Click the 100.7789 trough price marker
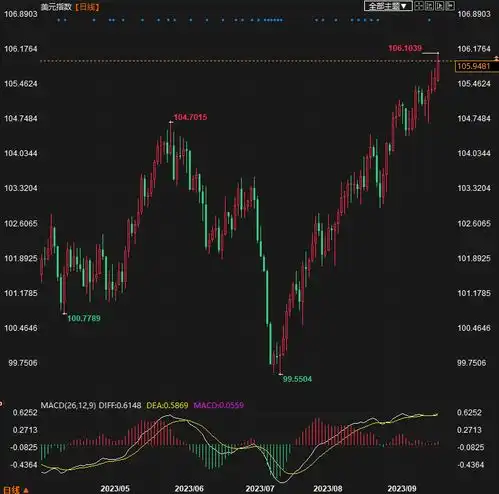The image size is (499, 494). pos(84,318)
